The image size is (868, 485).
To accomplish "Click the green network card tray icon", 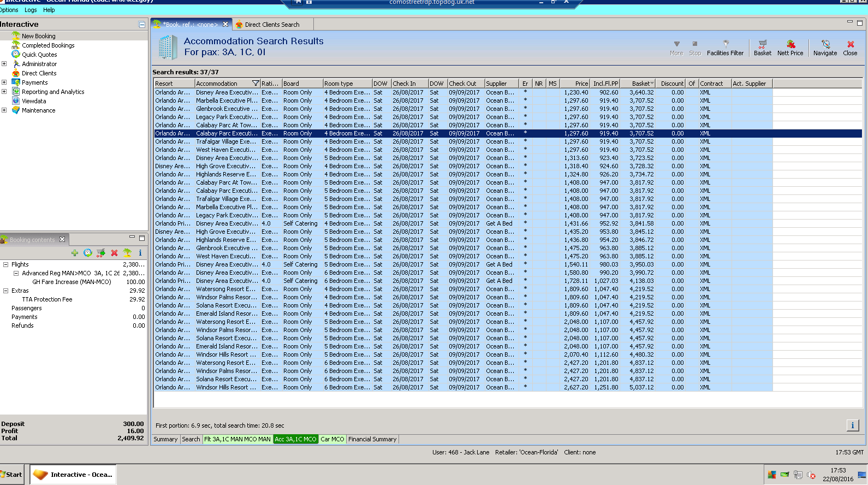I will pos(785,475).
